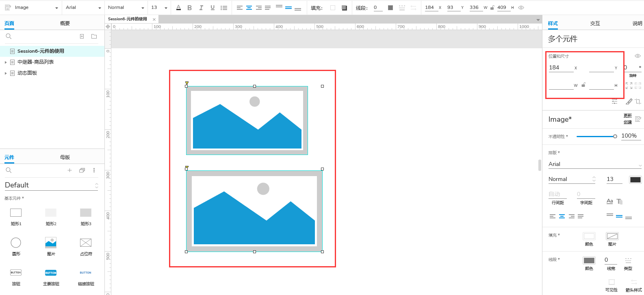Select the 圆形 ellipse widget
The width and height of the screenshot is (644, 295).
coord(16,246)
